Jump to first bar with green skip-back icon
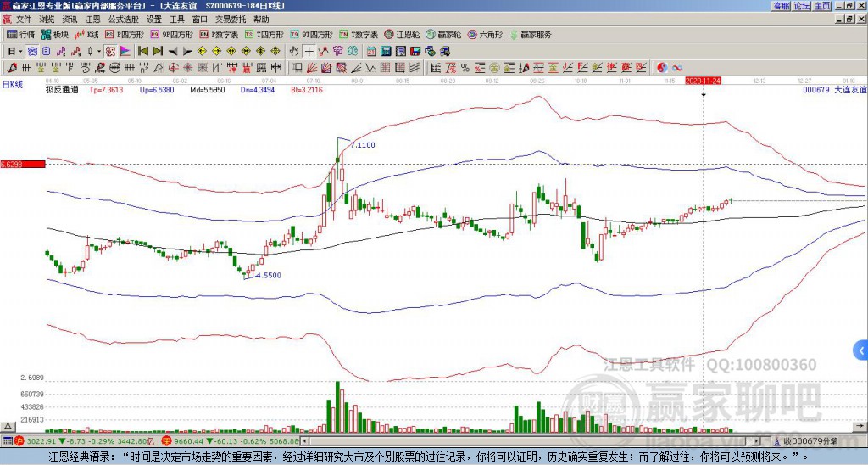 142,52
